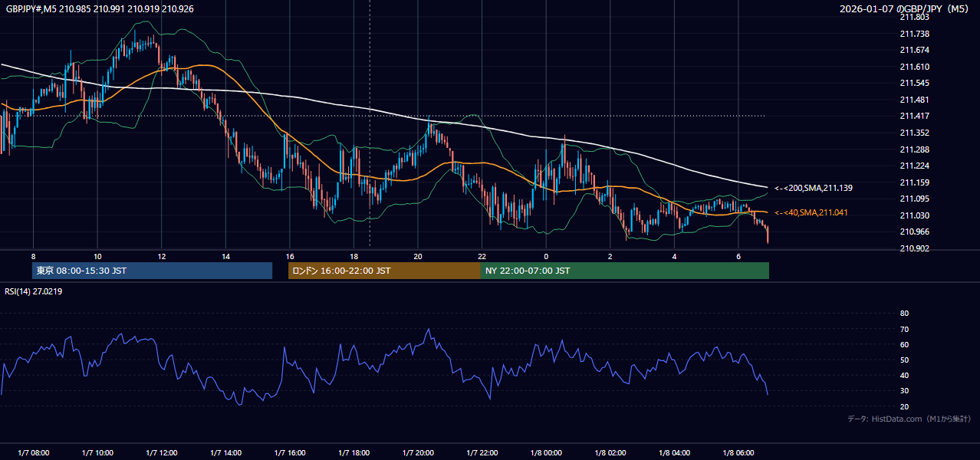The height and width of the screenshot is (460, 980).
Task: Click hour label 4 under the price chart
Action: 673,255
